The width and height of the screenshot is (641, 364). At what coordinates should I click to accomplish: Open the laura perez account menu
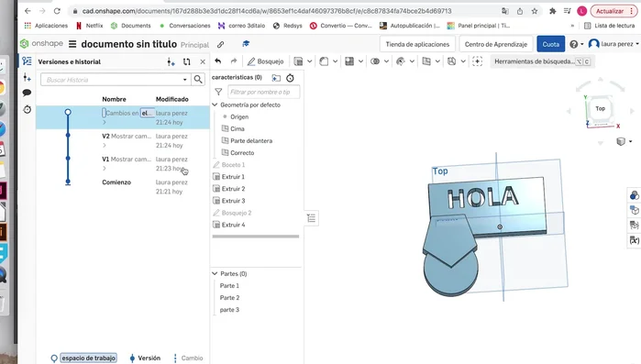tap(613, 44)
